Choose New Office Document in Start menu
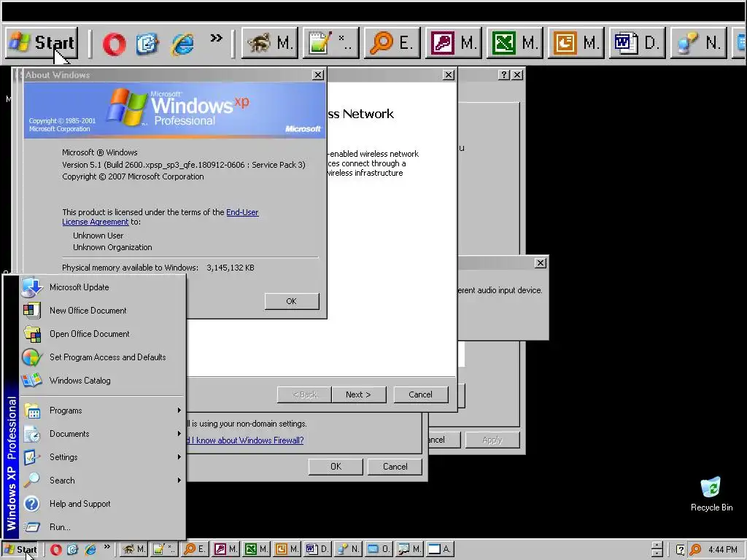747x560 pixels. point(102,311)
